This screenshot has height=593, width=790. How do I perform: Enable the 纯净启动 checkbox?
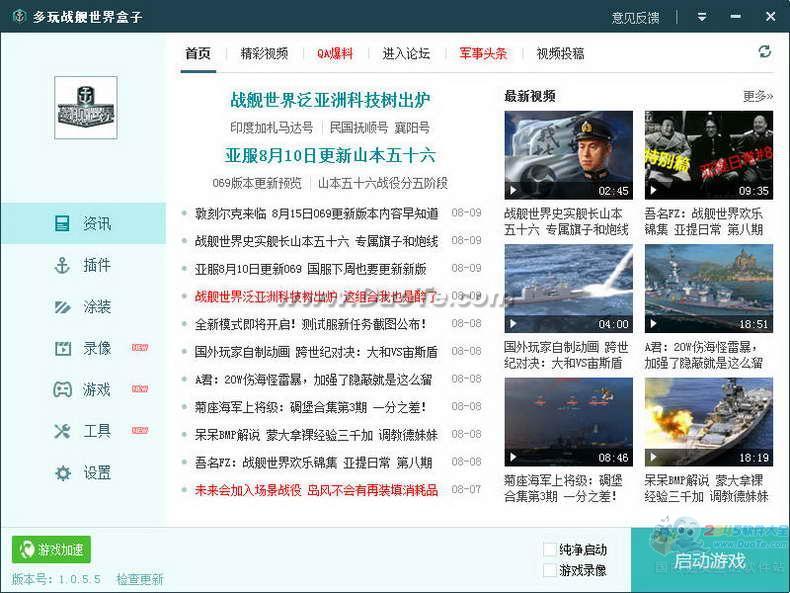pos(550,549)
